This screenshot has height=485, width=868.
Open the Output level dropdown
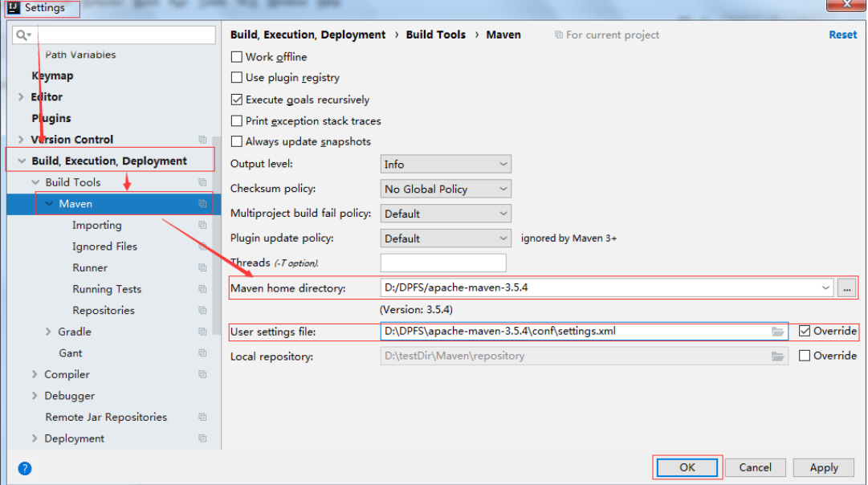pyautogui.click(x=446, y=164)
